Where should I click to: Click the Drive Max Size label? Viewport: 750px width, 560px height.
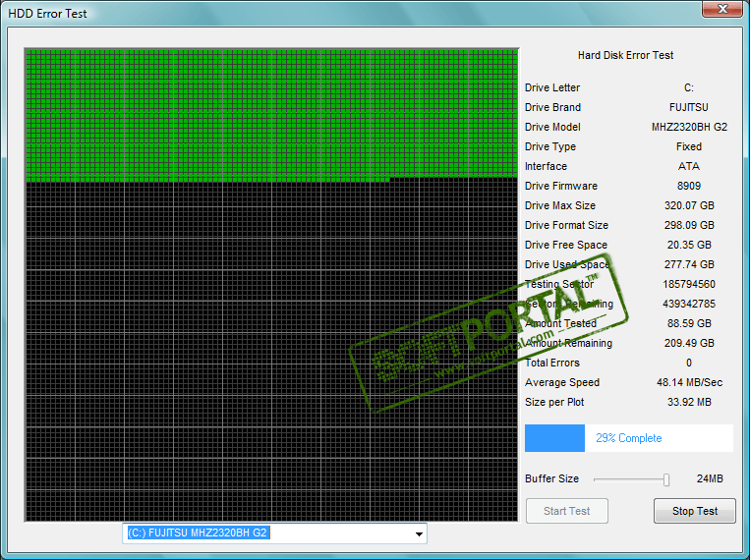pos(559,205)
